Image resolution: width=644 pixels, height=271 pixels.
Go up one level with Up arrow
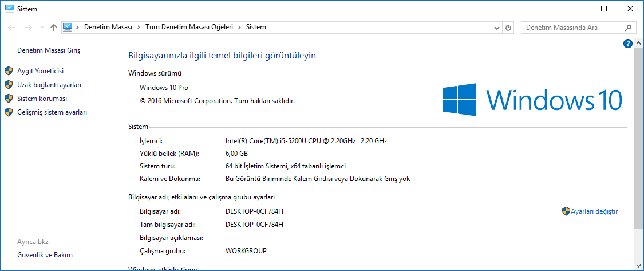click(53, 28)
